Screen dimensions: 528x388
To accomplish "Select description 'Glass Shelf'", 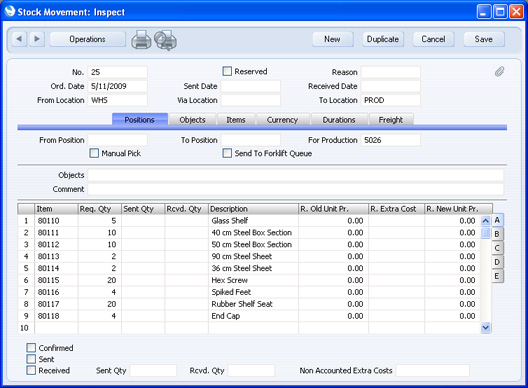I will pyautogui.click(x=253, y=221).
